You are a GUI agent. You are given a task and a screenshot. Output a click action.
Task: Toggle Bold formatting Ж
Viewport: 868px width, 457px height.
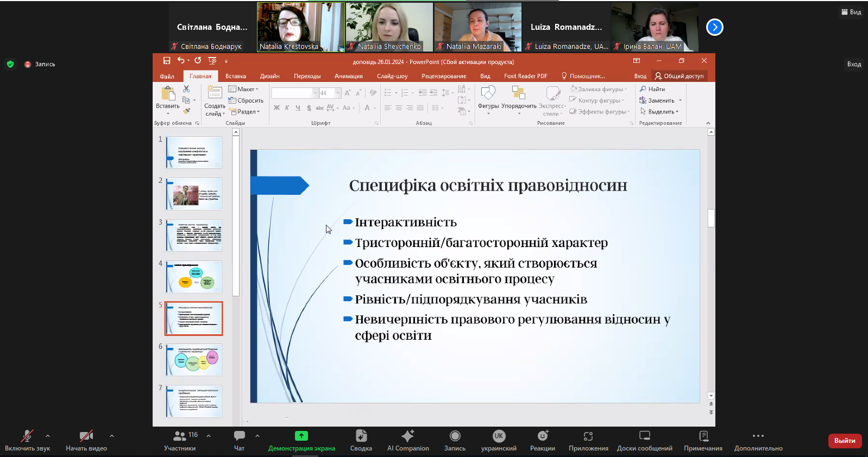coord(276,108)
